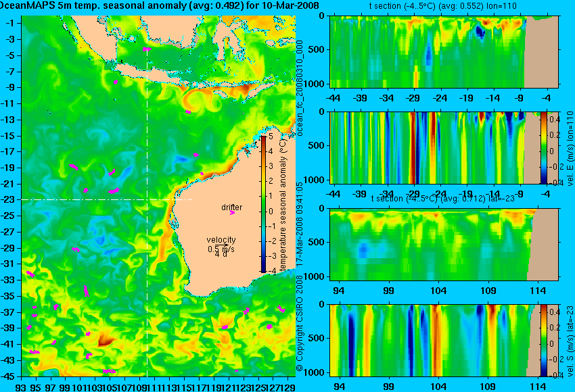Click the '17-Mar-2008 09:41:05' timestamp text

tap(300, 224)
